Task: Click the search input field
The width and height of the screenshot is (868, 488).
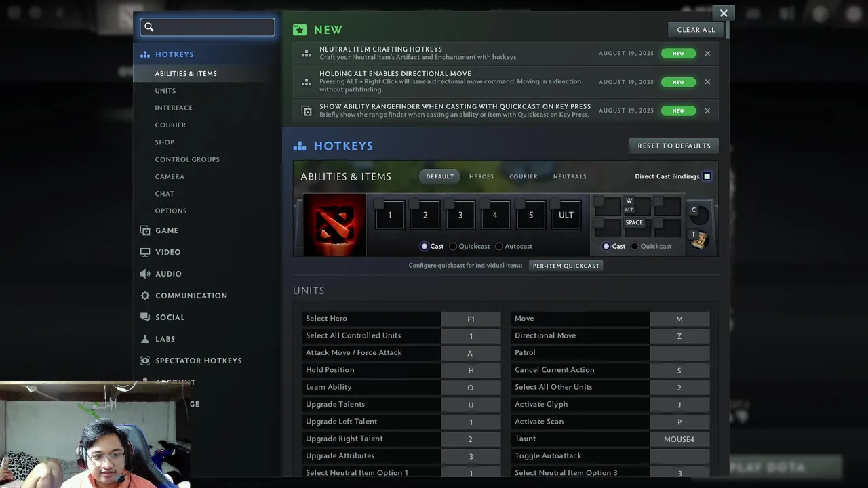Action: [208, 27]
